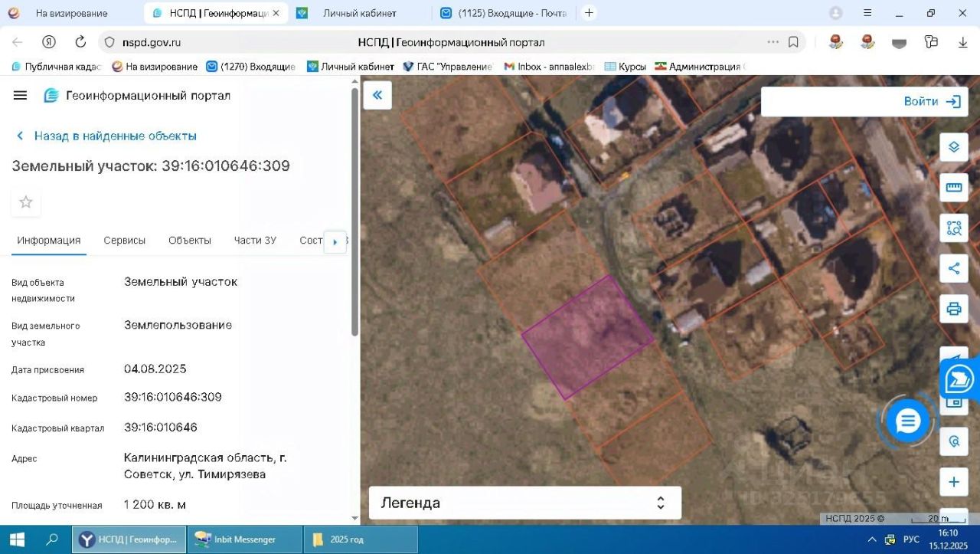This screenshot has height=554, width=980.
Task: Close the НСПД browser tab
Action: 276,13
